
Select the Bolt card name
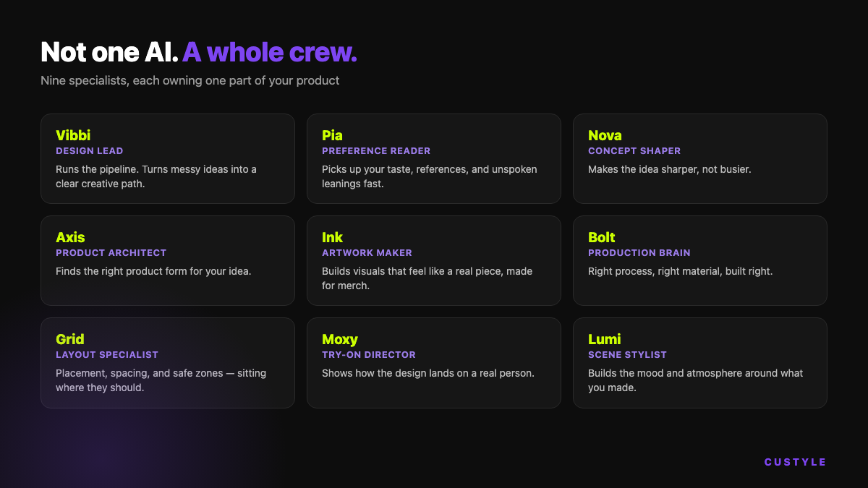[602, 237]
